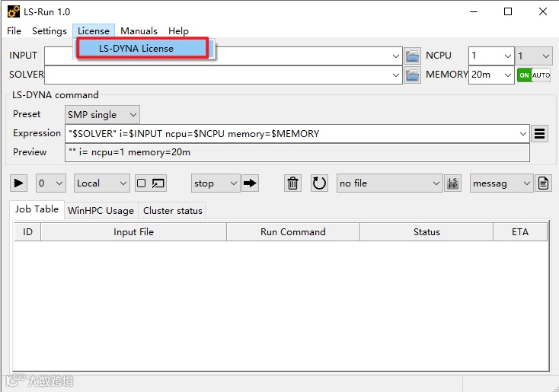Open the Local run location dropdown
The height and width of the screenshot is (392, 559).
pyautogui.click(x=101, y=183)
